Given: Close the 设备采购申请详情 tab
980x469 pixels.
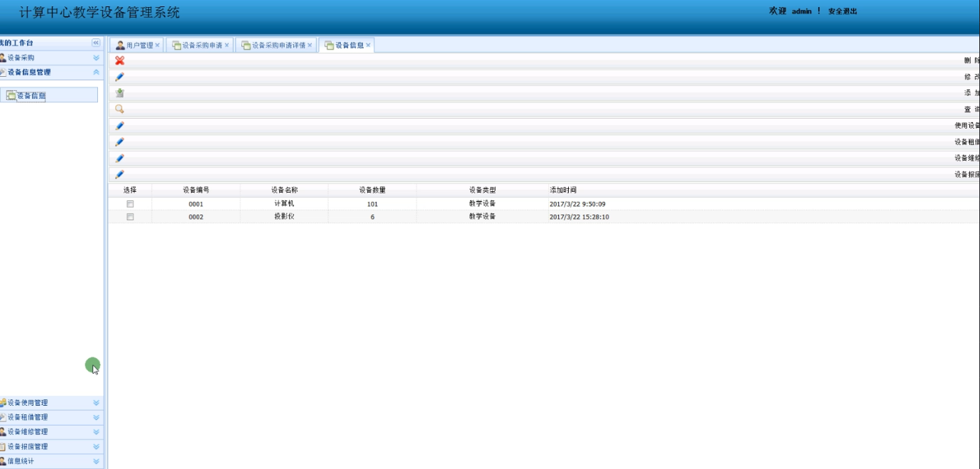Looking at the screenshot, I should 310,45.
